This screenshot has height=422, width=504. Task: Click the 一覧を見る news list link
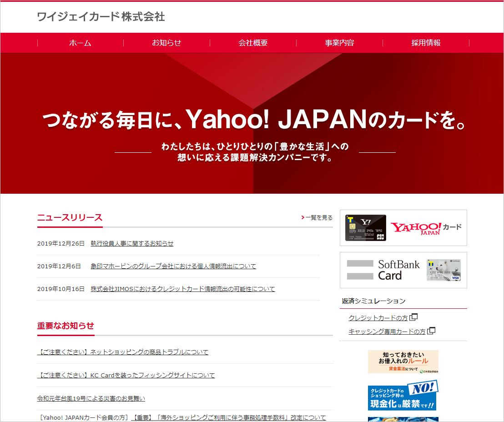point(318,218)
